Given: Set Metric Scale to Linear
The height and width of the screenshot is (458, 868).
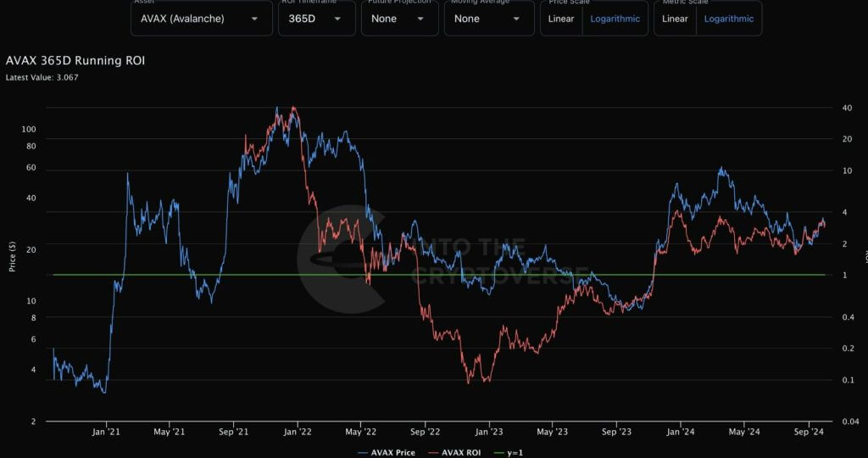Looking at the screenshot, I should tap(675, 19).
